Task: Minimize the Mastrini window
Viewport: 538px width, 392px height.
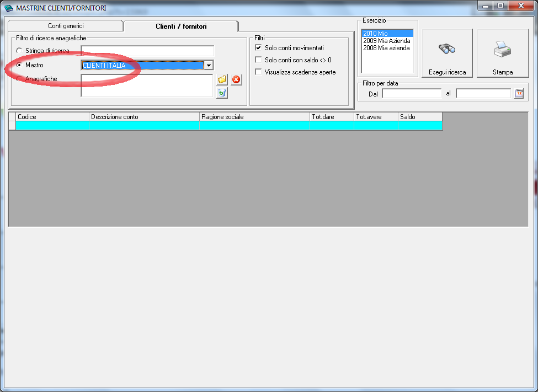Action: [x=485, y=6]
